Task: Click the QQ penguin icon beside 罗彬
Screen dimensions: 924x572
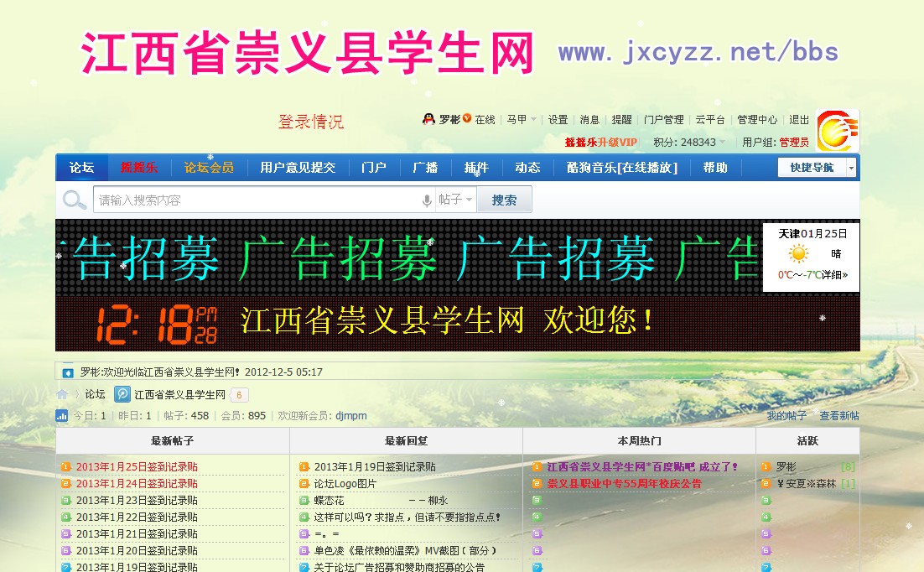Action: [428, 119]
